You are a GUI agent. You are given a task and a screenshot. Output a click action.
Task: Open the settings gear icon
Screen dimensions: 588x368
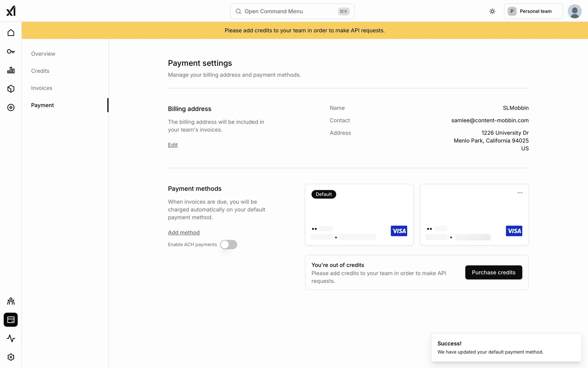[11, 357]
